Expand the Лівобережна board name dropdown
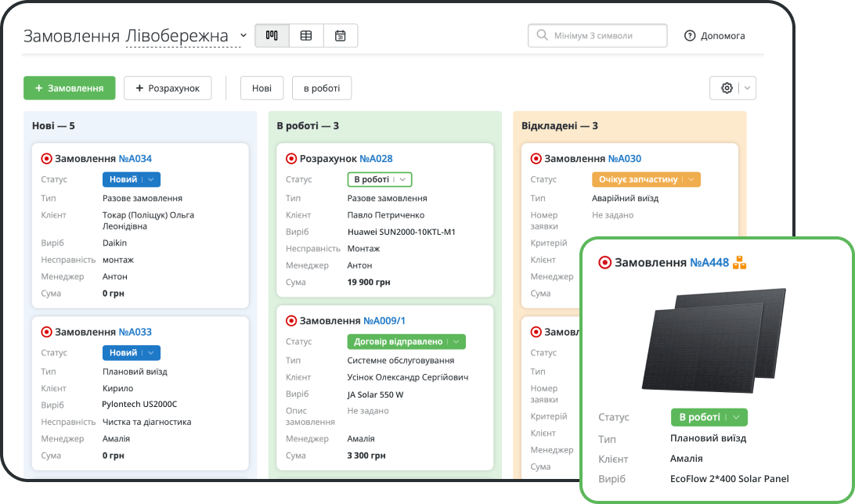 243,35
